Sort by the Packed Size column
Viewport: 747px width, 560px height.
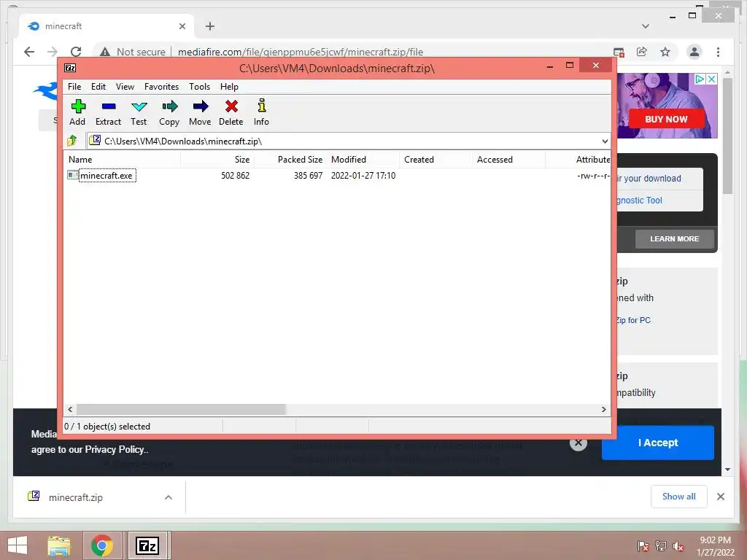[290, 160]
